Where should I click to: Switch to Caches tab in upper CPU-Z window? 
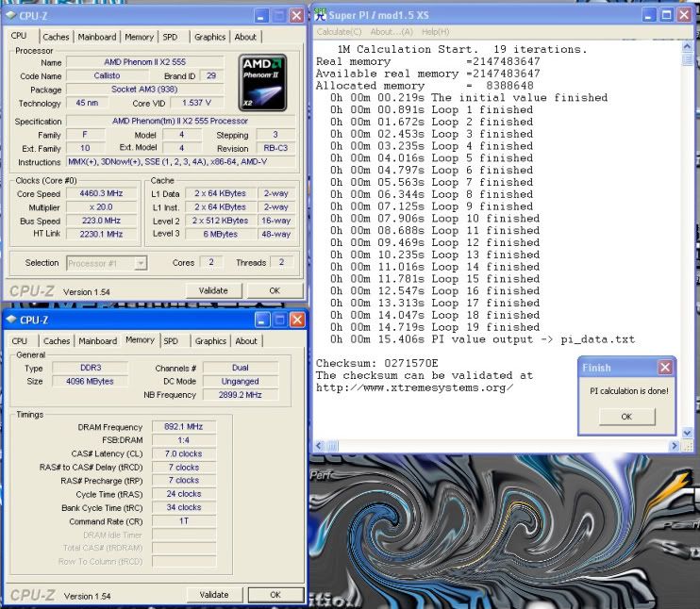pos(56,37)
